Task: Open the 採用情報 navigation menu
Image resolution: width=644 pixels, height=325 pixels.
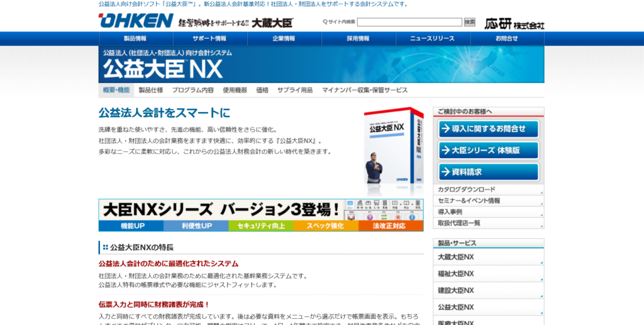Action: [358, 38]
